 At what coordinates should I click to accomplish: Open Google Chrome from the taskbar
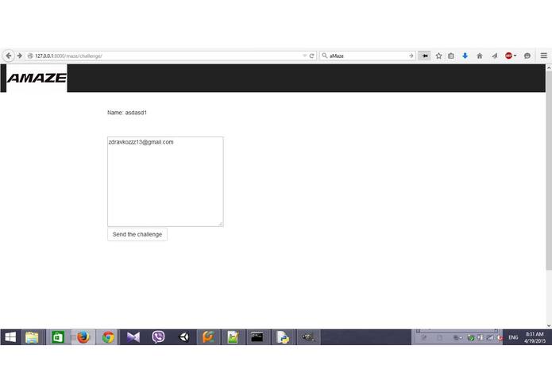(108, 337)
